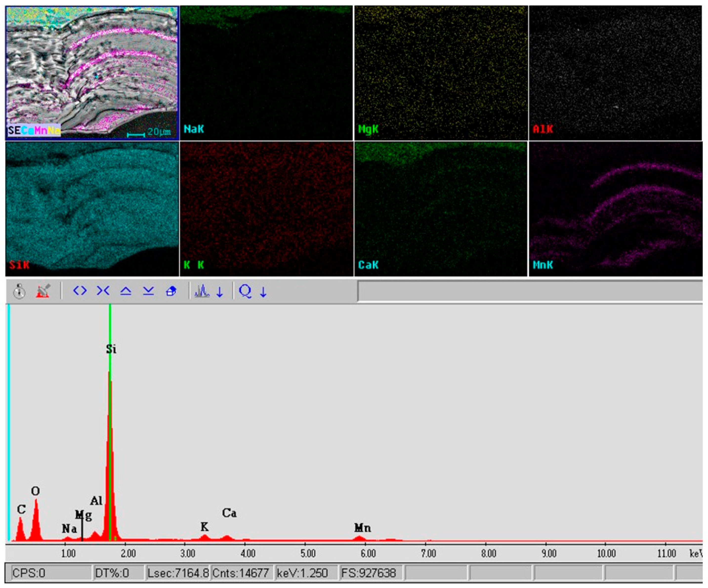
Task: Click the green Si marker line
Action: (x=110, y=423)
